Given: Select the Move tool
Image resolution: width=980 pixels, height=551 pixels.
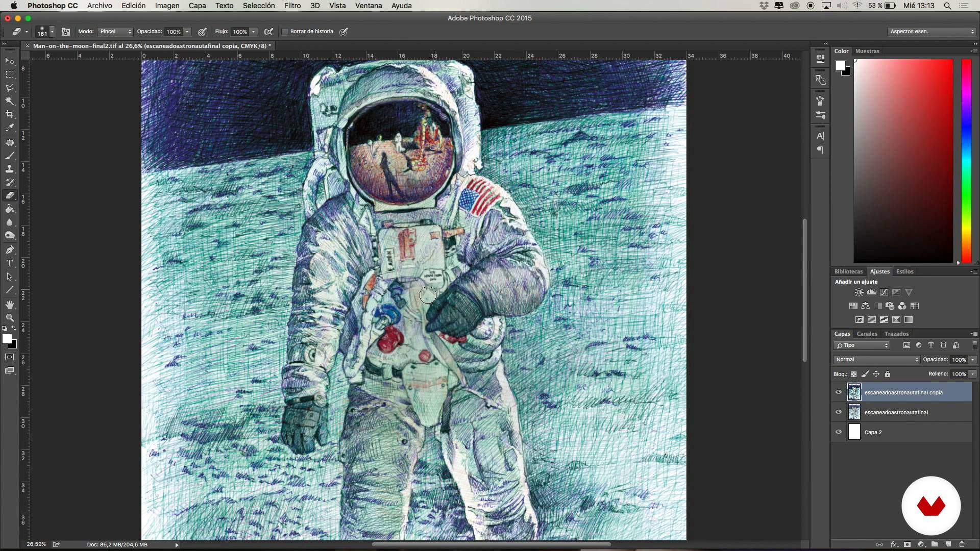Looking at the screenshot, I should 10,61.
